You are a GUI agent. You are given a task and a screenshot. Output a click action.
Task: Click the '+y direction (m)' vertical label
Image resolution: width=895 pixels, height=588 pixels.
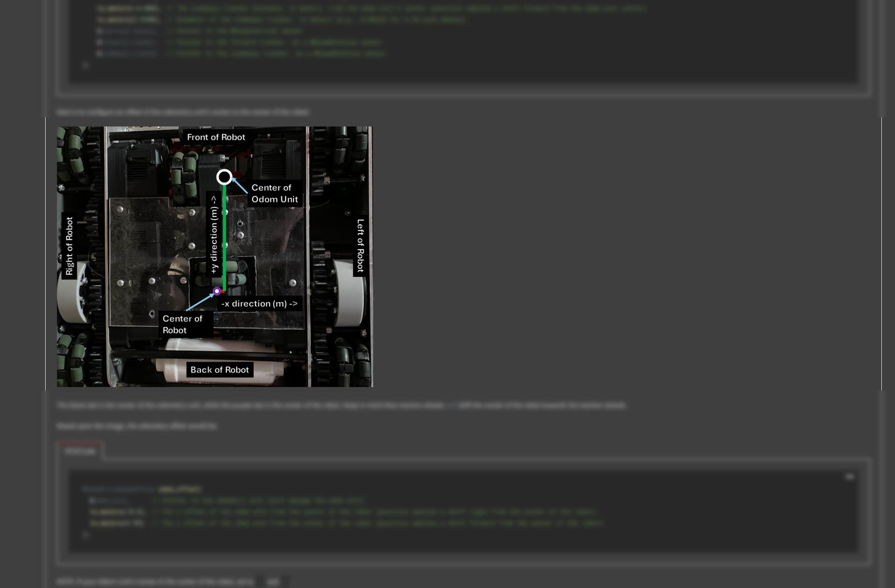coord(213,234)
